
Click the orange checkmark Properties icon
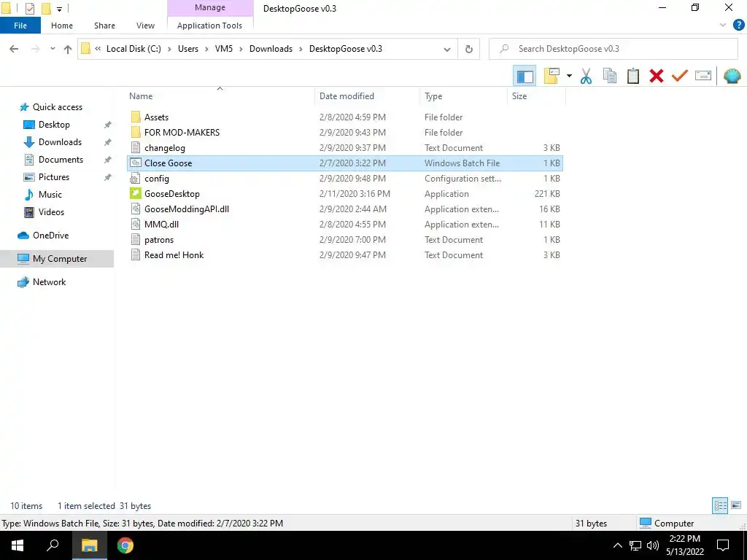point(679,76)
